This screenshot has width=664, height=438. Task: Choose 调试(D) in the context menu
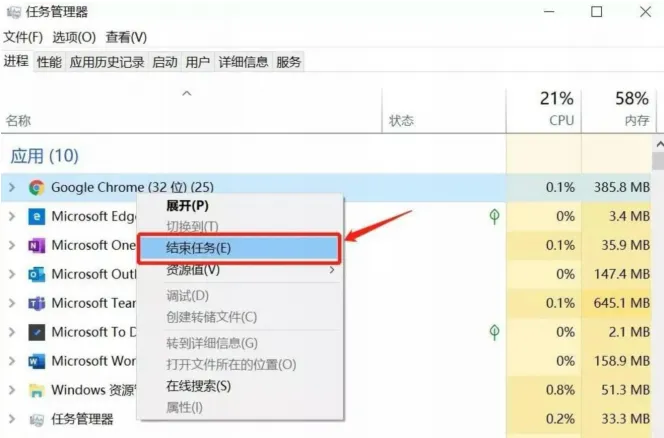[x=241, y=296]
